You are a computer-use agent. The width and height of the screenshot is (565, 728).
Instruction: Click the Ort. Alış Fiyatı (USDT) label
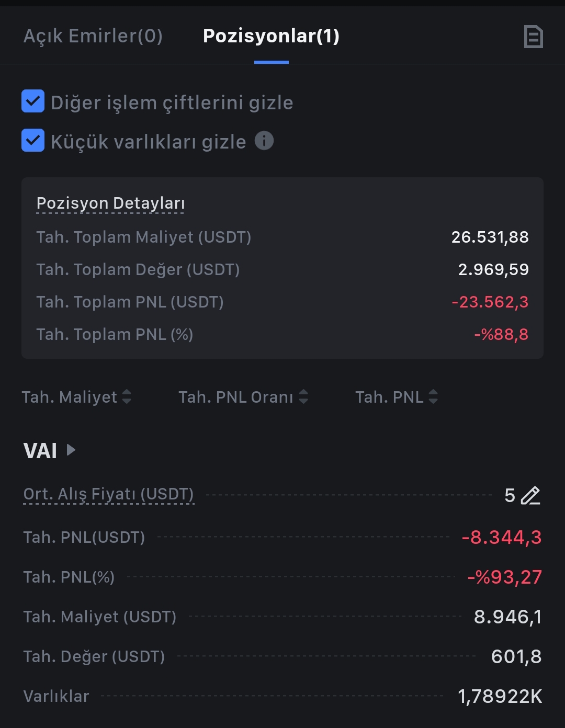coord(109,495)
